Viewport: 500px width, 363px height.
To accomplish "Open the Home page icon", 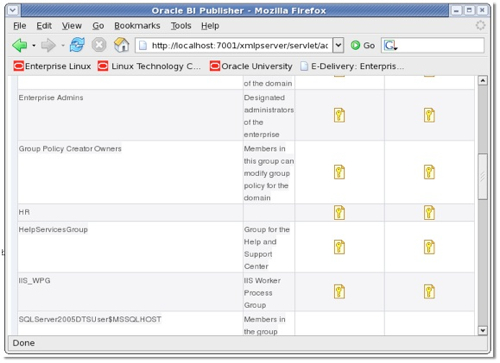I will (121, 45).
